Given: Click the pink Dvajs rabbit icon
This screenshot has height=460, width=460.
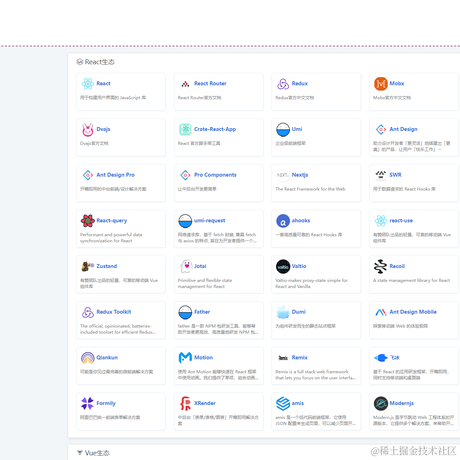Looking at the screenshot, I should (88, 129).
